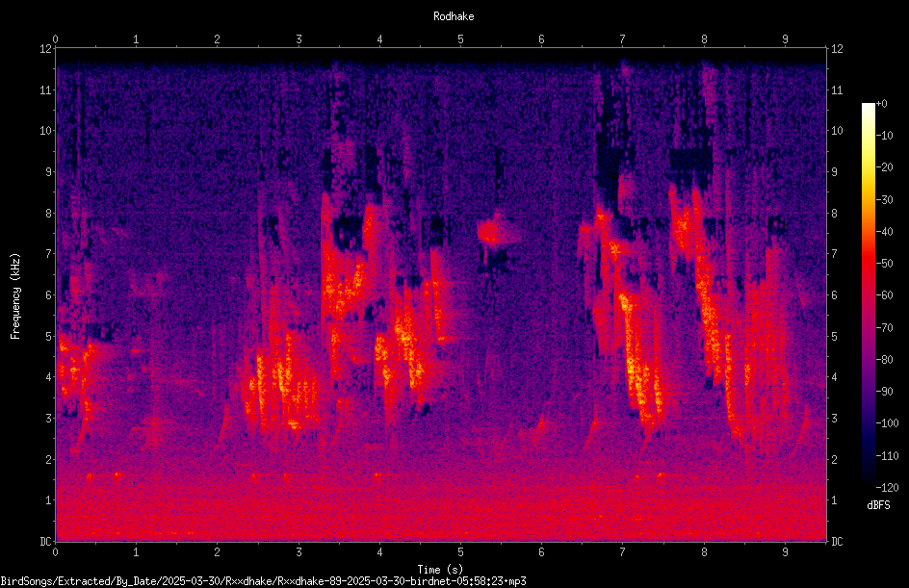Select the "-10" color scale label
Screen dimensions: 909x588
pos(884,136)
